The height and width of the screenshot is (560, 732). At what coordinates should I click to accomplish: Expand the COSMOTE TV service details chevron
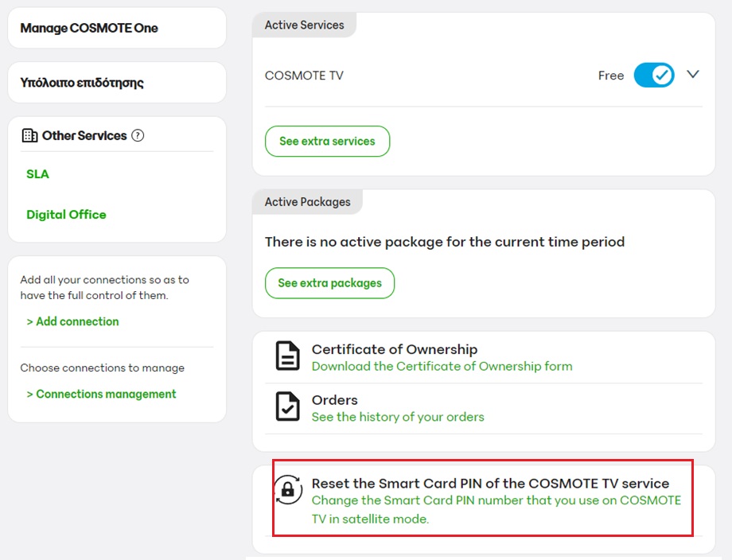[692, 75]
